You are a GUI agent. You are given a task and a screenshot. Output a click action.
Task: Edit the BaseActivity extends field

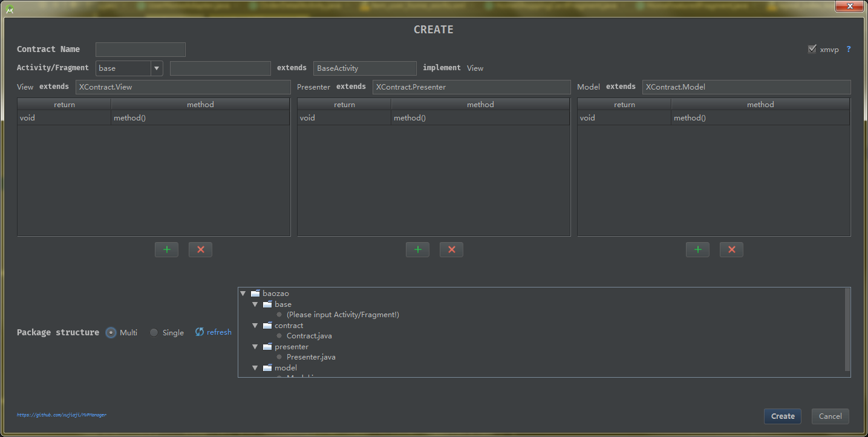365,68
